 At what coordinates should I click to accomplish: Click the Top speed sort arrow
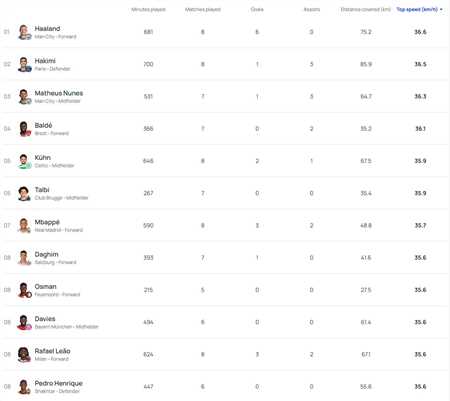(441, 9)
